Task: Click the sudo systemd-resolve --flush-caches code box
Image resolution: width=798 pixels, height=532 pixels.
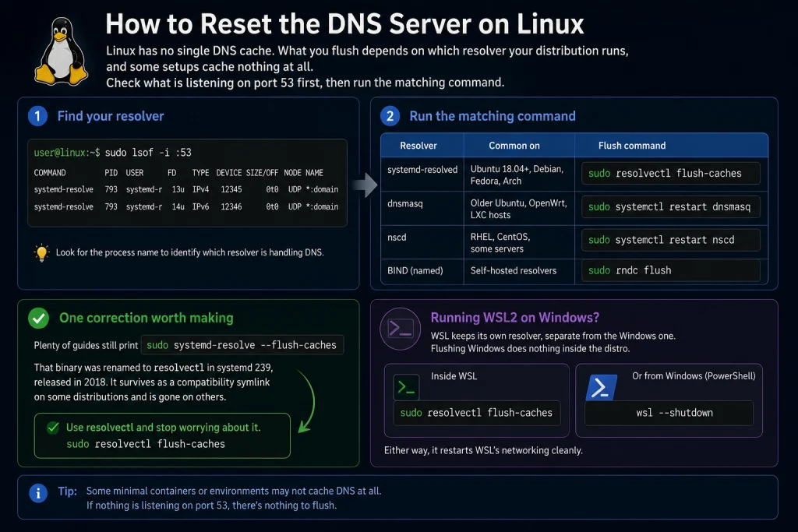Action: (242, 345)
